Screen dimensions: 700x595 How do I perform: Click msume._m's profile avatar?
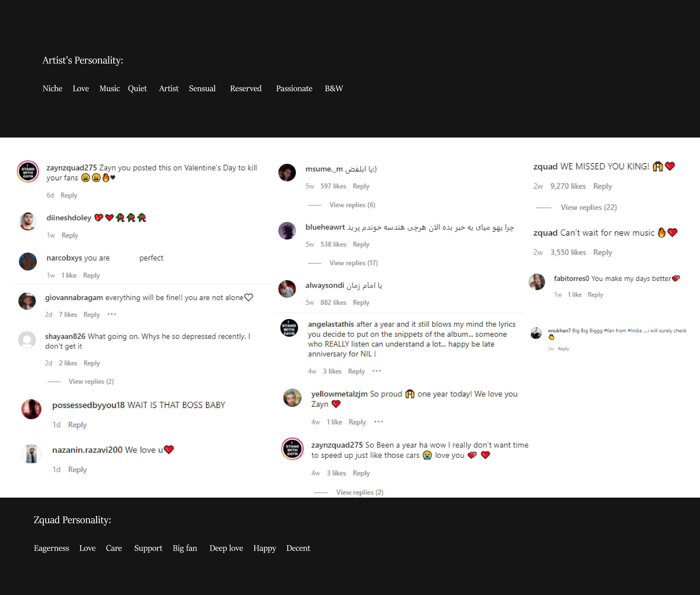pyautogui.click(x=287, y=172)
